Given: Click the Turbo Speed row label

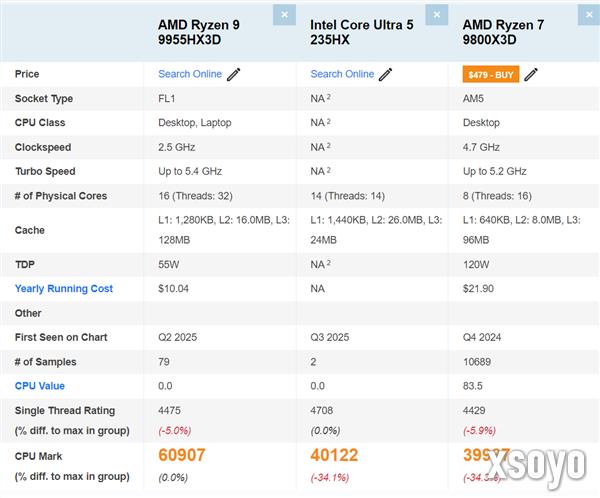Looking at the screenshot, I should (45, 171).
